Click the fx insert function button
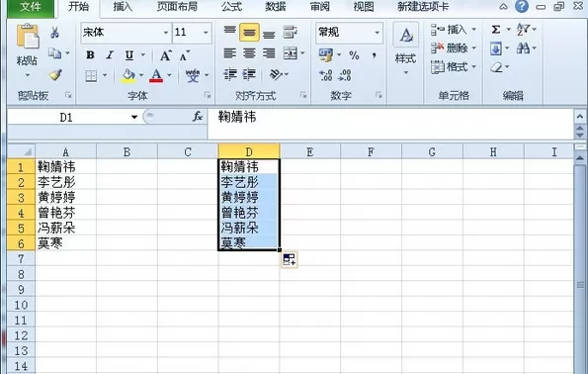588x374 pixels. tap(198, 117)
